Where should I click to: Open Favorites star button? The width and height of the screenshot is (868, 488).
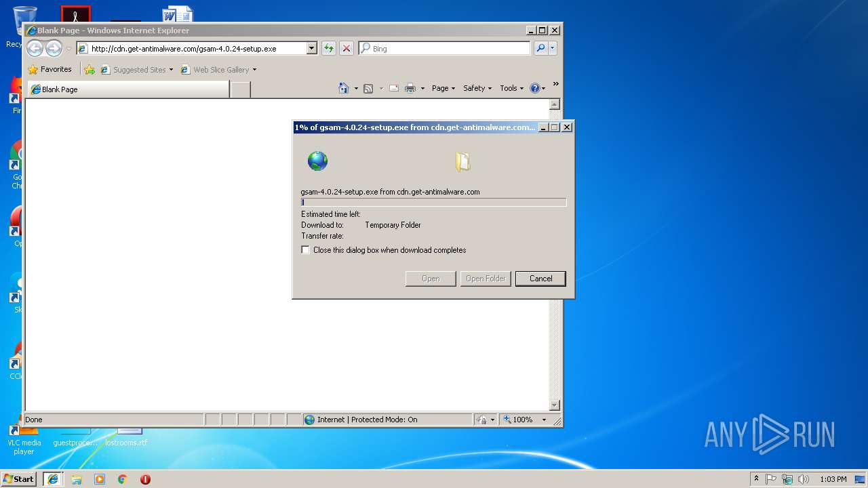[x=33, y=69]
